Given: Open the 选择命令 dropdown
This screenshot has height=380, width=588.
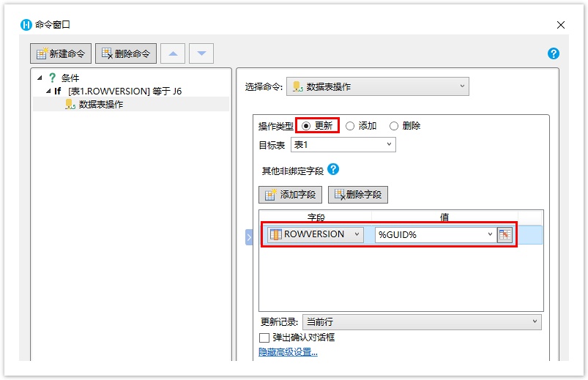Looking at the screenshot, I should tap(378, 86).
